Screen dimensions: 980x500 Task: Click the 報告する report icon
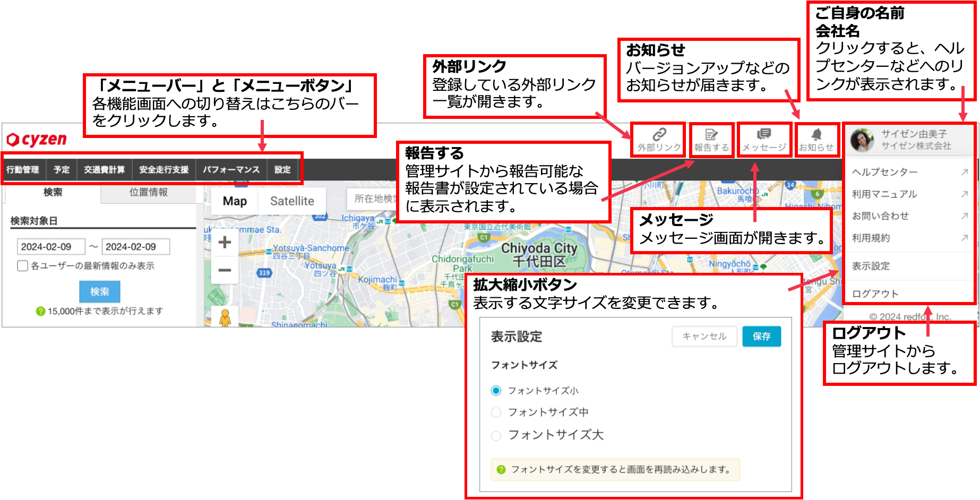pos(711,140)
